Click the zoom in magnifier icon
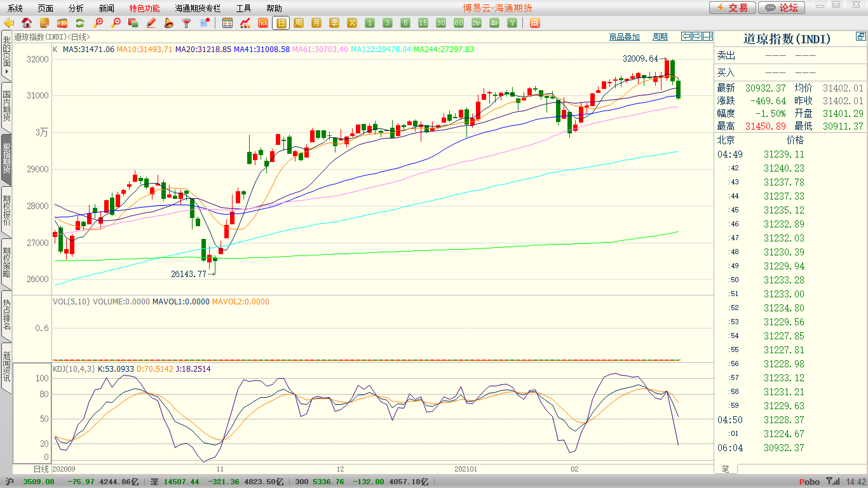Viewport: 868px width, 488px height. click(x=98, y=23)
